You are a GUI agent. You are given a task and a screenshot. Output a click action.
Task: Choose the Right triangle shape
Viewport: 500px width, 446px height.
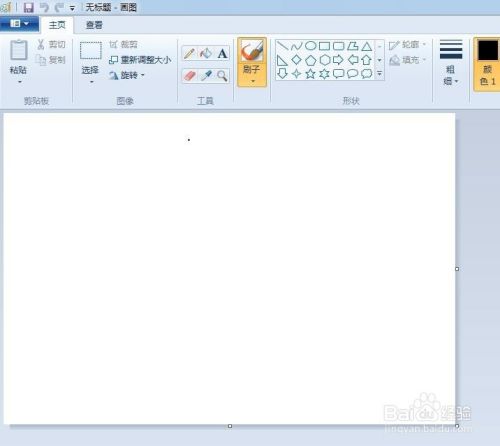click(x=282, y=60)
